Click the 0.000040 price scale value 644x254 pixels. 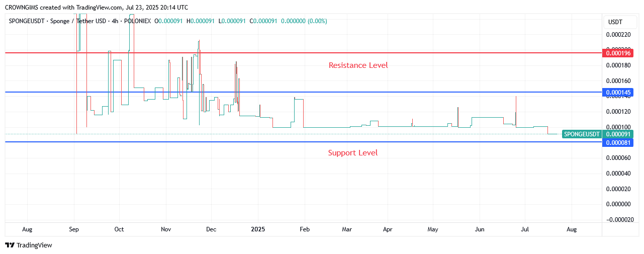618,174
